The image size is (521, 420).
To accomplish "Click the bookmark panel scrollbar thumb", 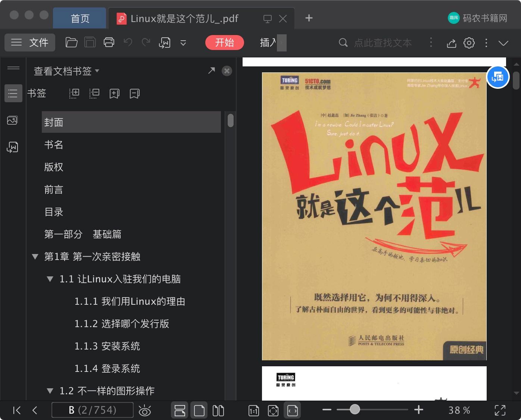I will [x=231, y=120].
